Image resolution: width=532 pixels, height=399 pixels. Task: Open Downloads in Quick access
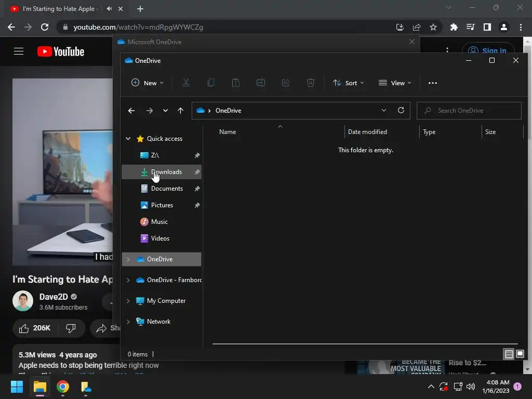(x=162, y=171)
